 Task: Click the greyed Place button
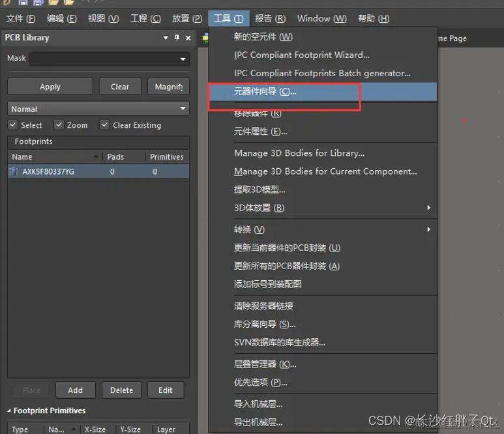tap(31, 390)
